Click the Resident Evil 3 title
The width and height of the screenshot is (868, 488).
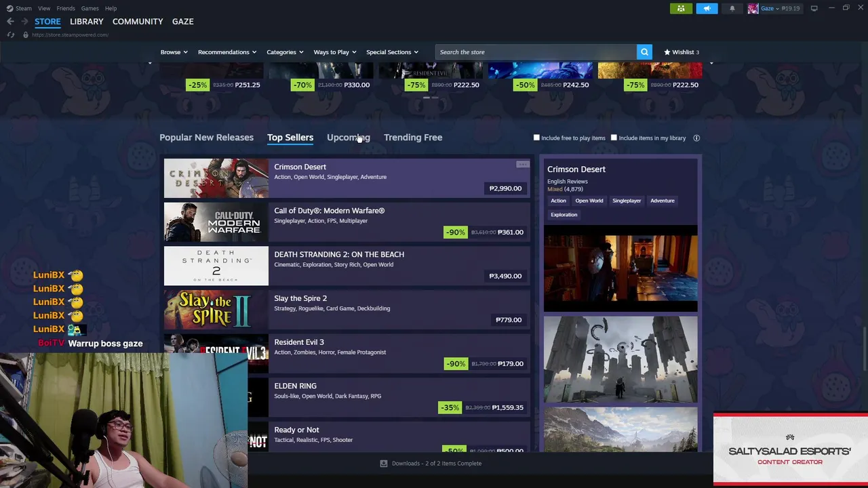(x=299, y=342)
